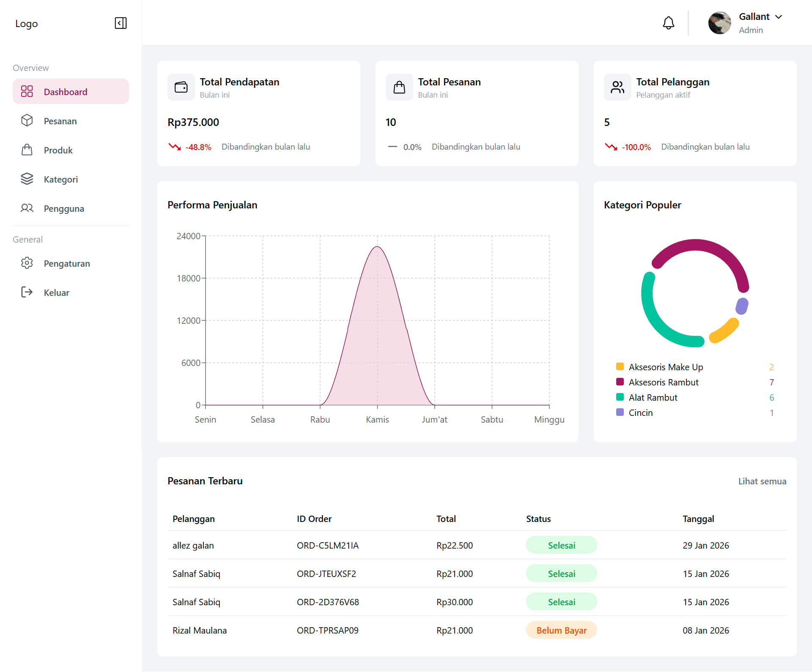The width and height of the screenshot is (812, 672).
Task: Click the Status column header
Action: [x=538, y=519]
